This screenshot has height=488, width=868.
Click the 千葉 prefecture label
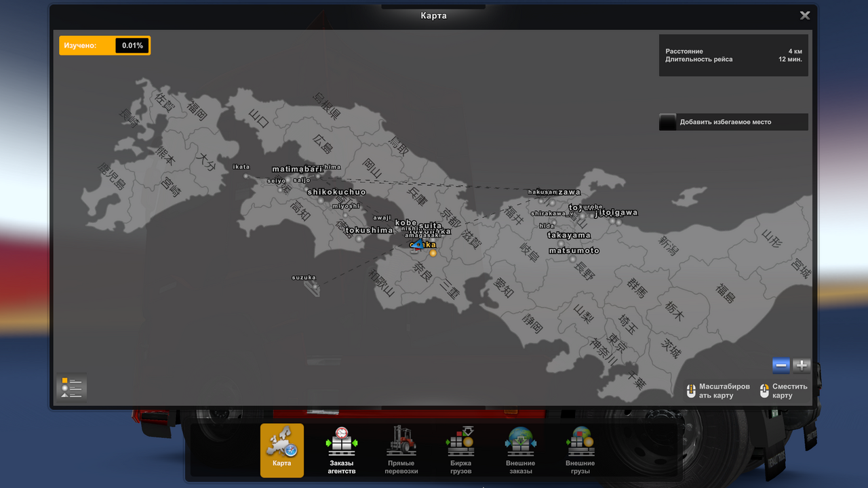[636, 379]
